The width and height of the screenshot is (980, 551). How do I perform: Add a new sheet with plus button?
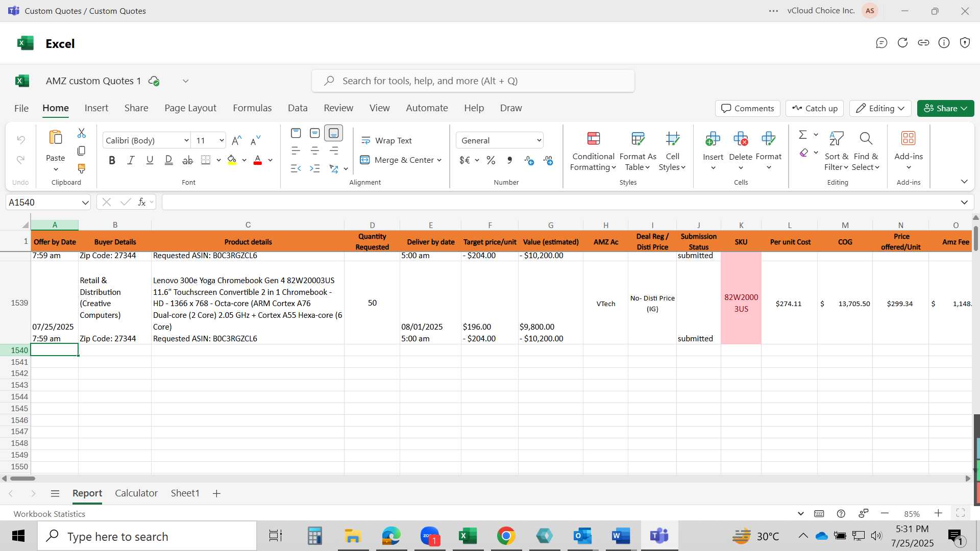(216, 493)
